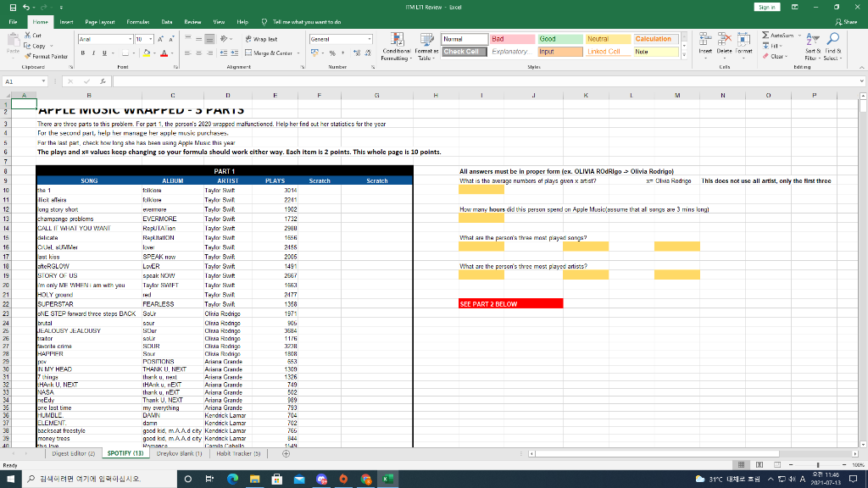Click the Share button
The height and width of the screenshot is (488, 868).
click(847, 22)
